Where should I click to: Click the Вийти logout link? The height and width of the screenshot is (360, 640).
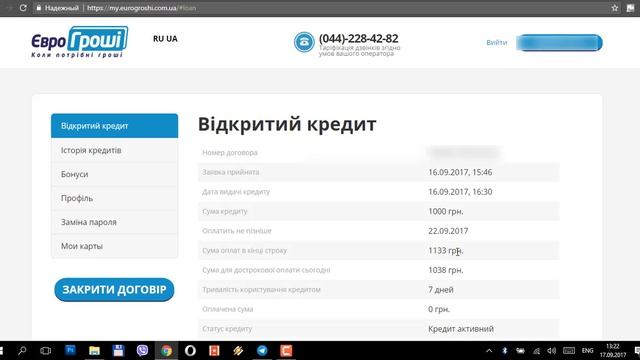(496, 42)
